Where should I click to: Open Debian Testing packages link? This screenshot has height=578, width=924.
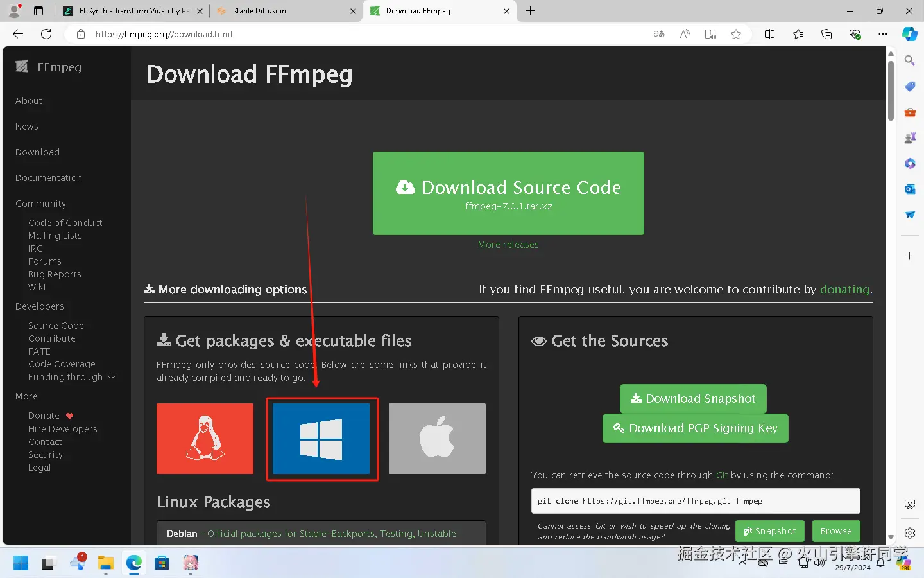pos(396,534)
